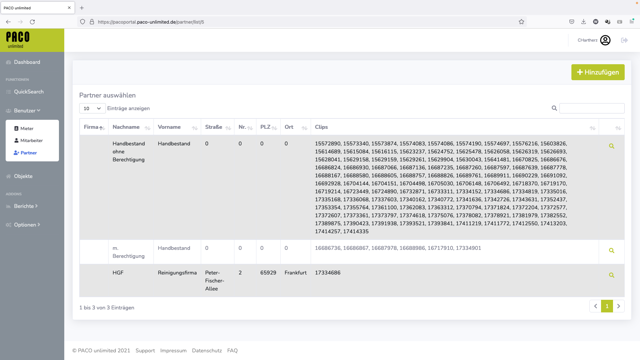This screenshot has height=360, width=640.
Task: Open the Support footer link
Action: [x=145, y=351]
